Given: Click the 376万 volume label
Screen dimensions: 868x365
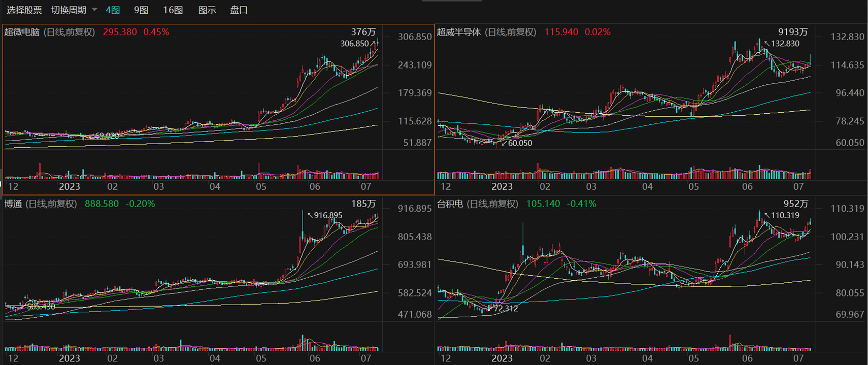Looking at the screenshot, I should 363,32.
